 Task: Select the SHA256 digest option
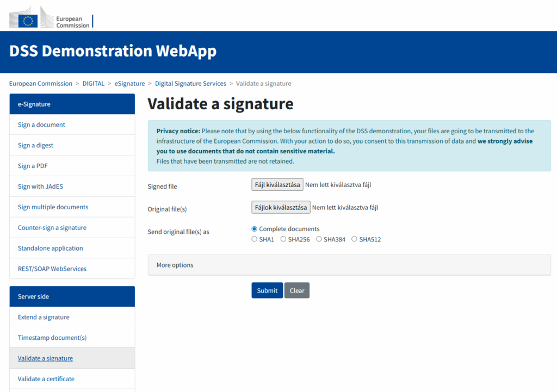click(283, 239)
